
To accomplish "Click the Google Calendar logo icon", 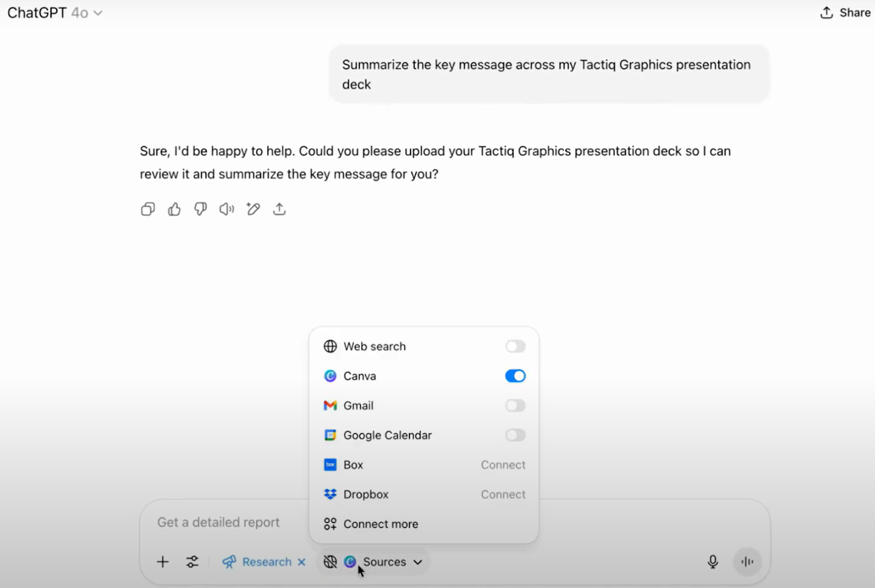I will pyautogui.click(x=330, y=435).
